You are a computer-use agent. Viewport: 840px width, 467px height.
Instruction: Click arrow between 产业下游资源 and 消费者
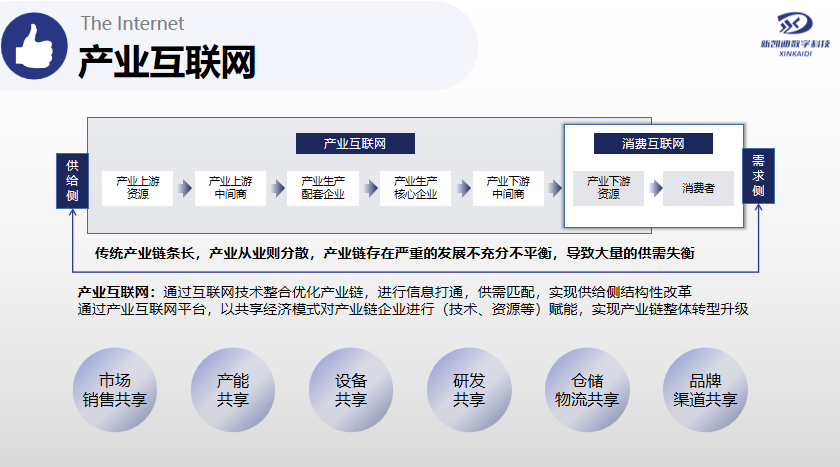[655, 188]
